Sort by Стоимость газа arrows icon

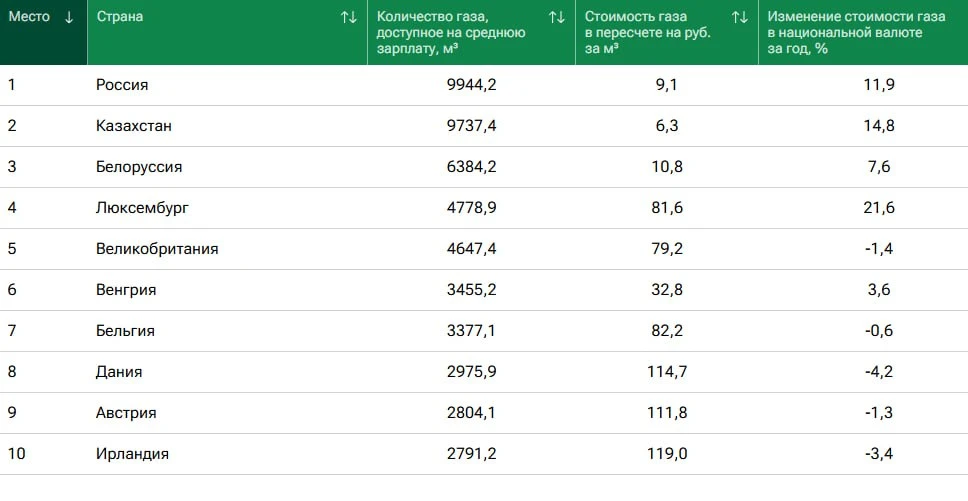pyautogui.click(x=740, y=17)
